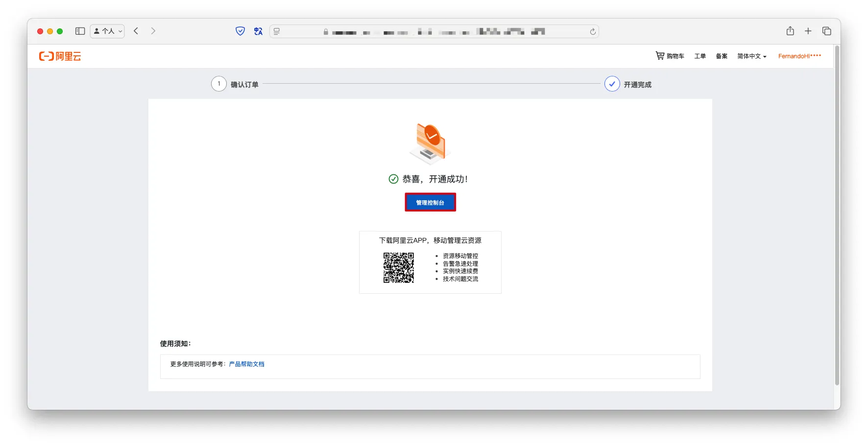Image resolution: width=868 pixels, height=446 pixels.
Task: Open the shopping cart (购物车)
Action: point(670,56)
